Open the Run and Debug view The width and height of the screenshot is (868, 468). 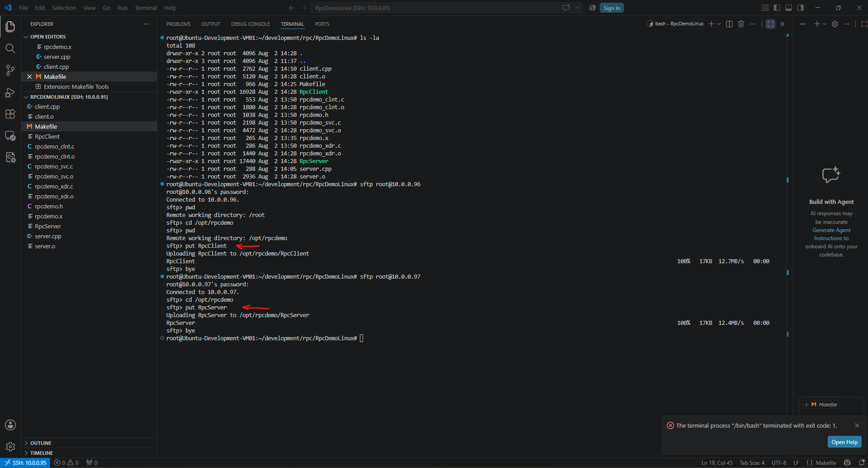point(10,92)
